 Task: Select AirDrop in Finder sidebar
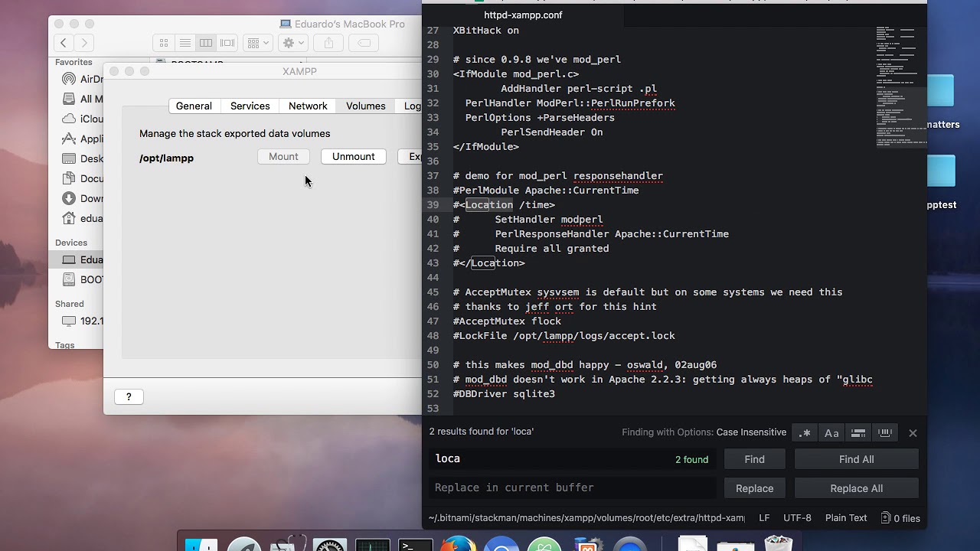click(x=81, y=80)
